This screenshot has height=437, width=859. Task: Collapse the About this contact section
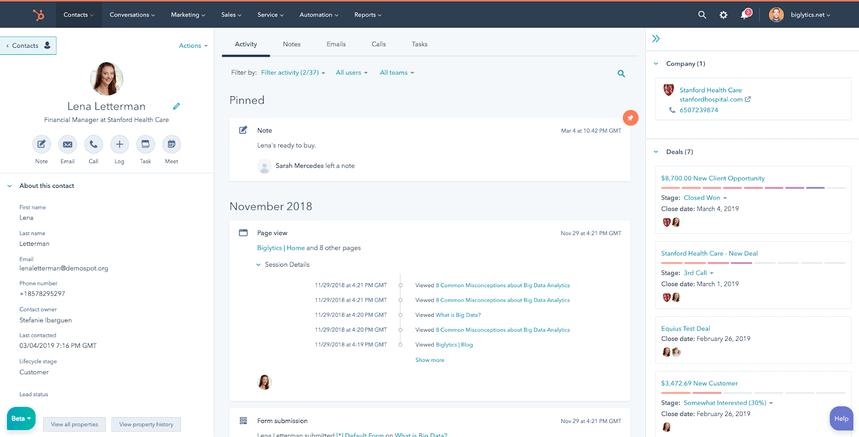coord(9,186)
